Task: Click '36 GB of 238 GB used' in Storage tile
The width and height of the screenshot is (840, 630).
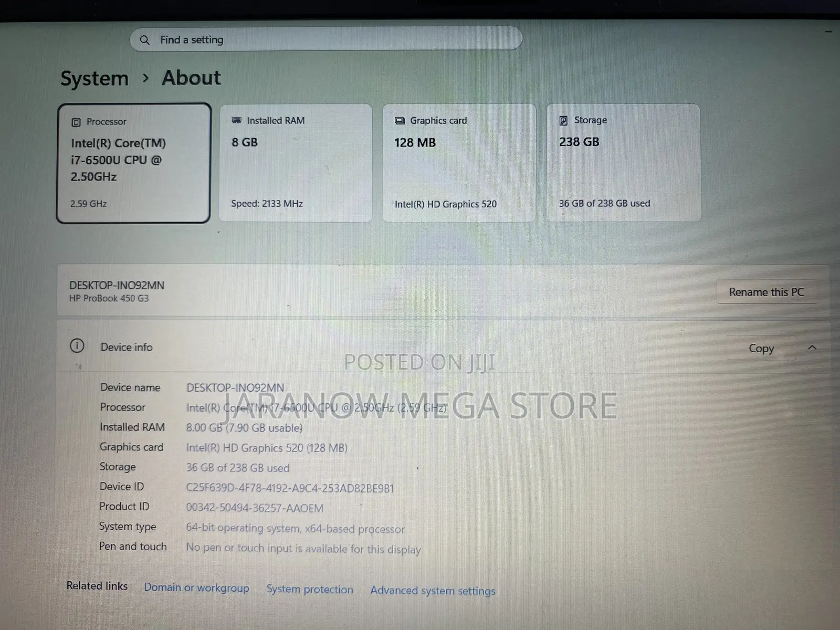Action: (604, 203)
